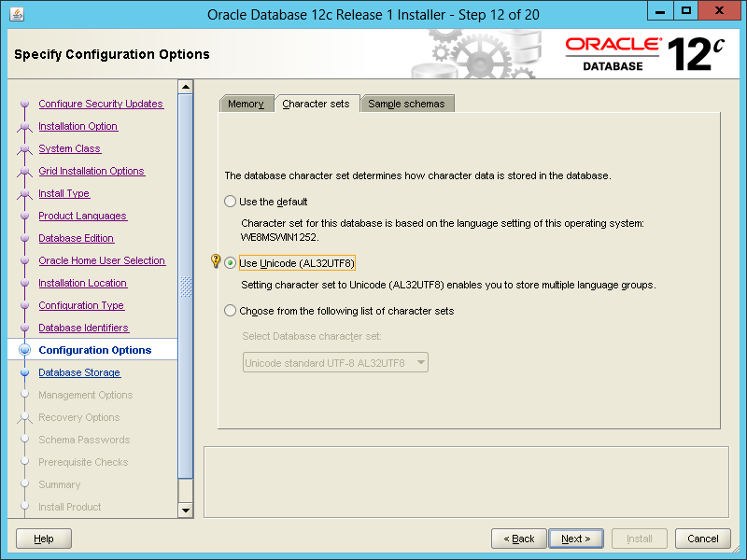The image size is (747, 560).
Task: Minimize the installer window
Action: click(x=660, y=11)
